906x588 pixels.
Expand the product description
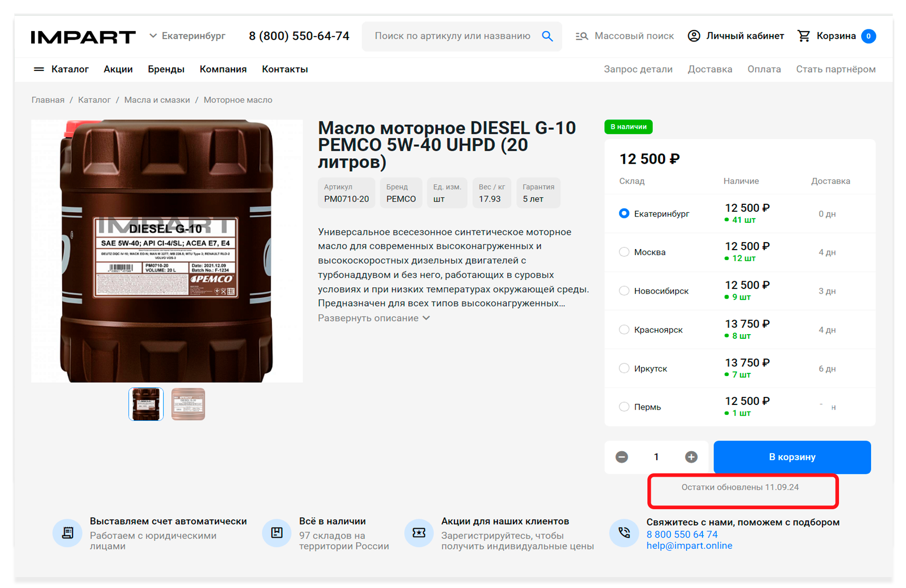point(374,318)
